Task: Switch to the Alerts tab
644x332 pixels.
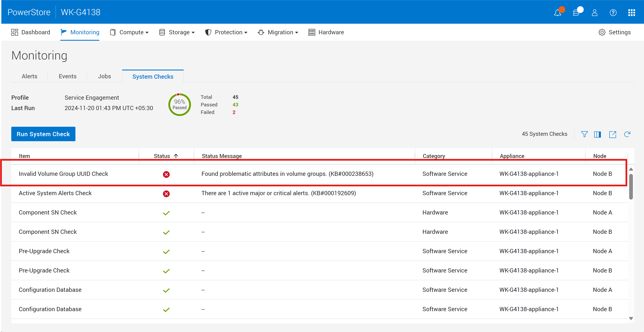Action: [x=29, y=76]
